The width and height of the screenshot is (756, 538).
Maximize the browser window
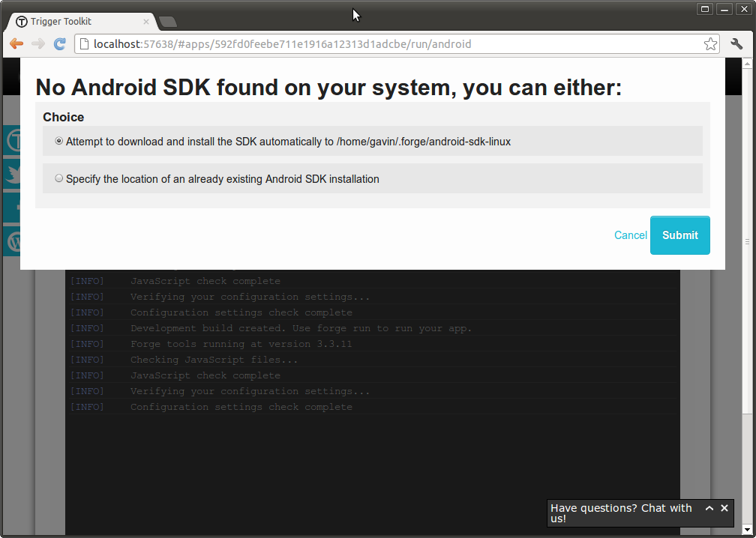(x=705, y=9)
